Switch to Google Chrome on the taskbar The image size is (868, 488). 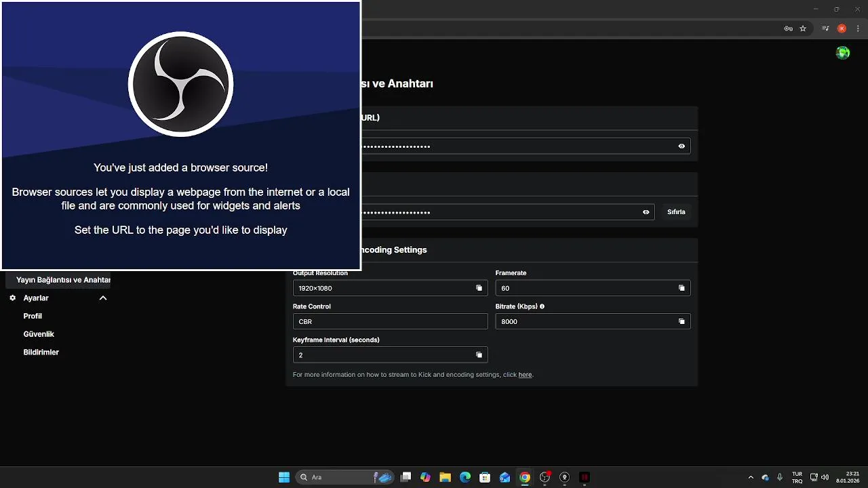pos(525,477)
